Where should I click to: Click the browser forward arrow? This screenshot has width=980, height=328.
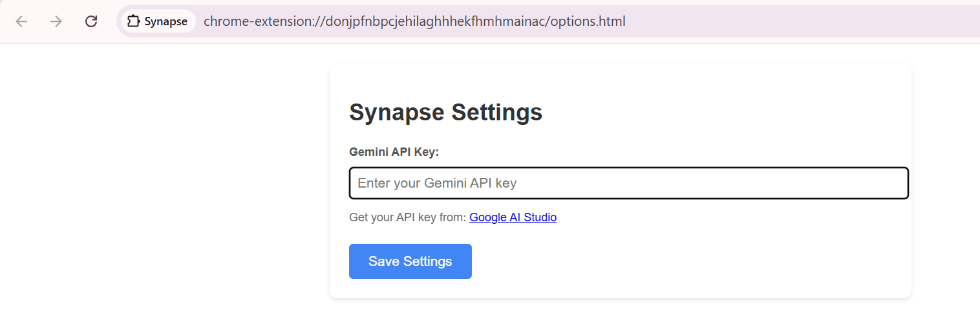[56, 21]
